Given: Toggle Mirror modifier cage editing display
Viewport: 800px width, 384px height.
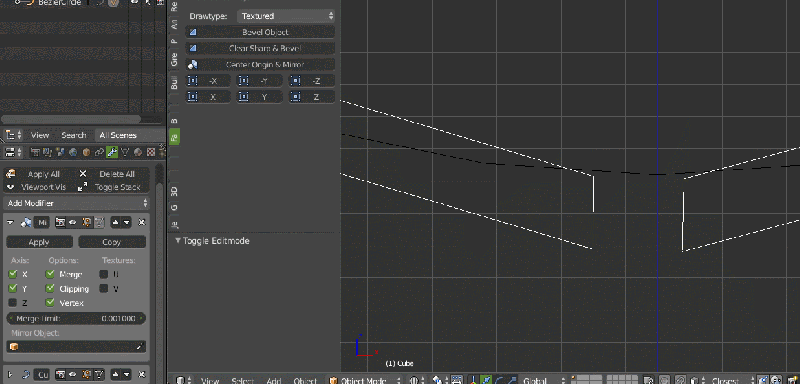Looking at the screenshot, I should click(99, 222).
